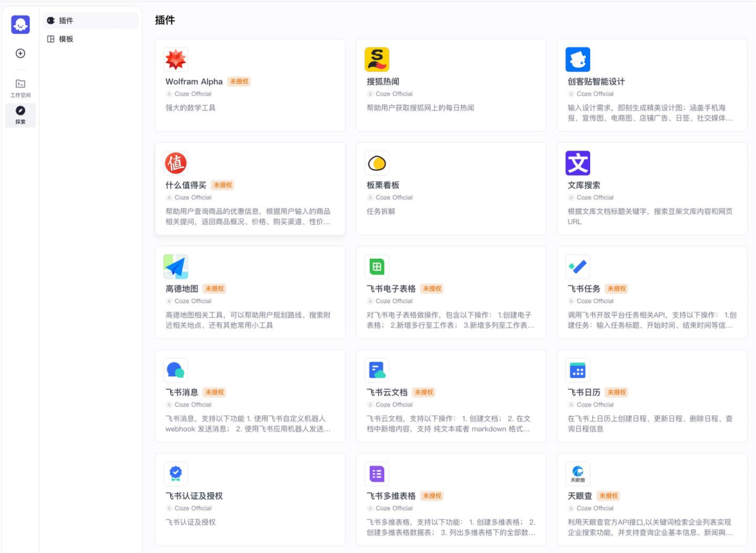756x553 pixels.
Task: Open the 飞书云文档 plugin icon
Action: tap(377, 370)
